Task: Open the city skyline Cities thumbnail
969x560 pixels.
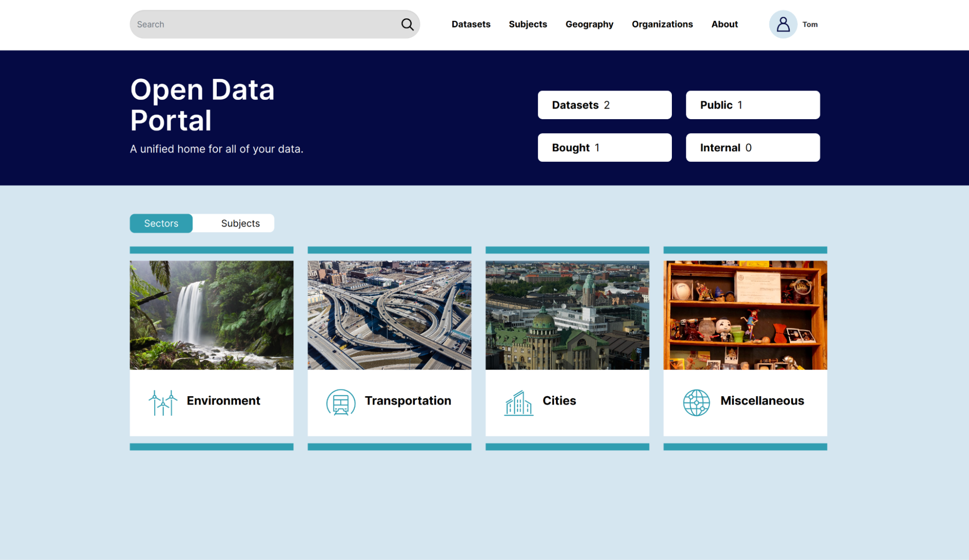Action: coord(567,315)
